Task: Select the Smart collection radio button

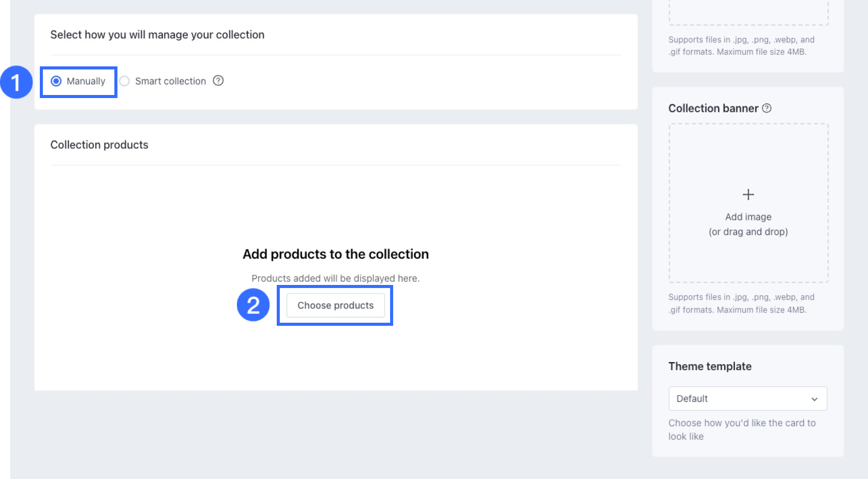Action: point(125,81)
